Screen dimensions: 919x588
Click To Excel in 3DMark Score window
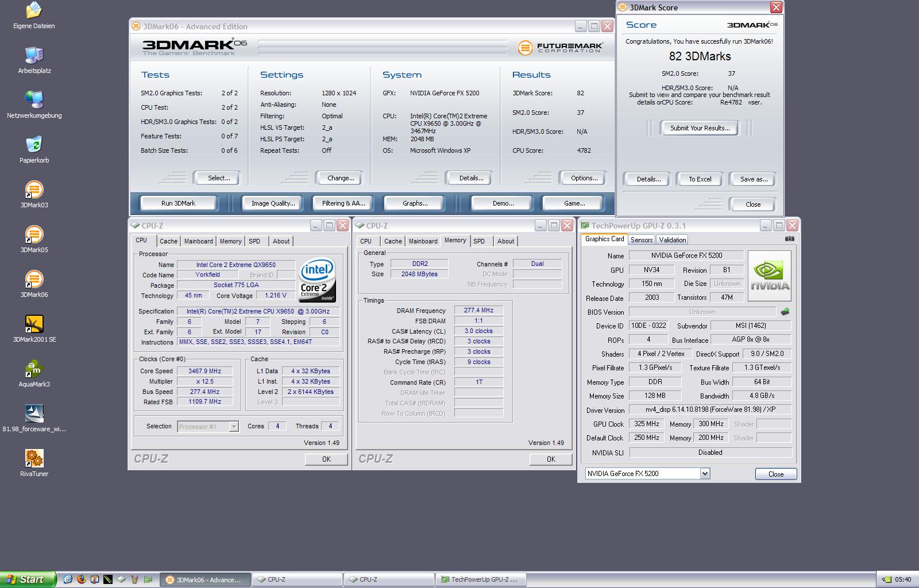(x=700, y=179)
